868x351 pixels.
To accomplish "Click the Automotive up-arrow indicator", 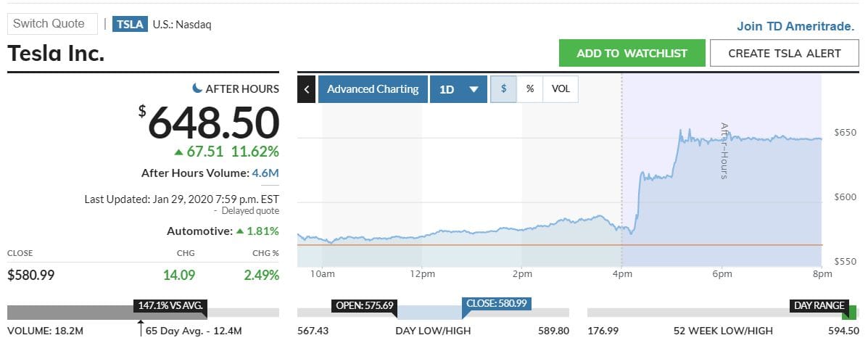I will coord(240,231).
